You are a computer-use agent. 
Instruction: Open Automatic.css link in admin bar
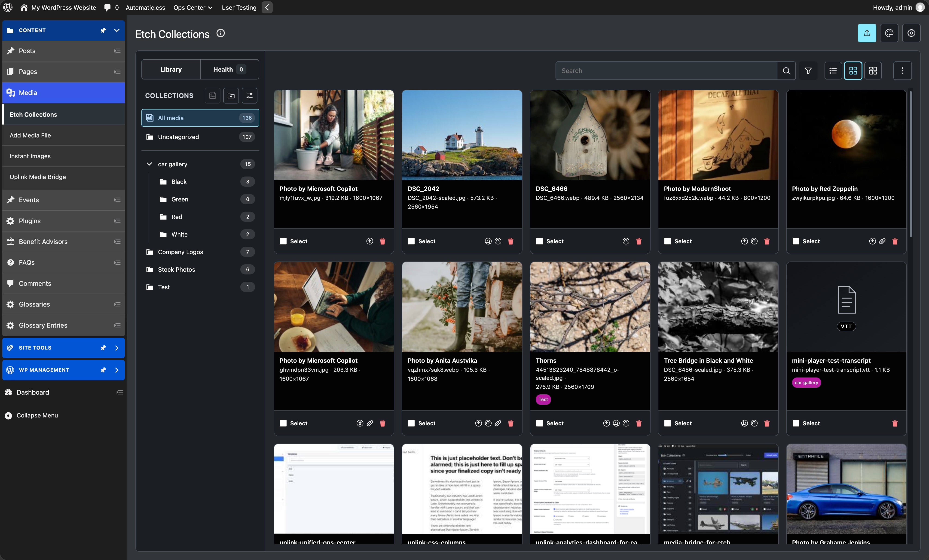pyautogui.click(x=145, y=7)
